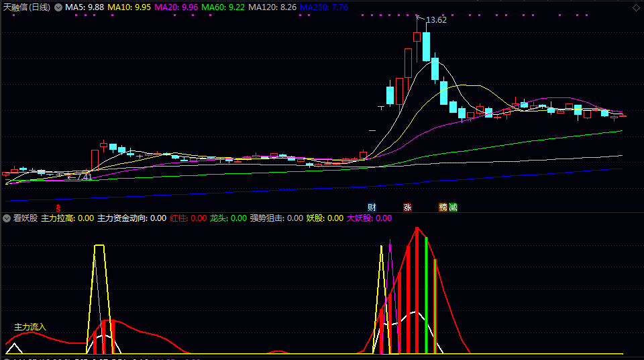Image resolution: width=644 pixels, height=360 pixels.
Task: Expand the 看妖股 indicator dropdown arrow
Action: (7, 218)
